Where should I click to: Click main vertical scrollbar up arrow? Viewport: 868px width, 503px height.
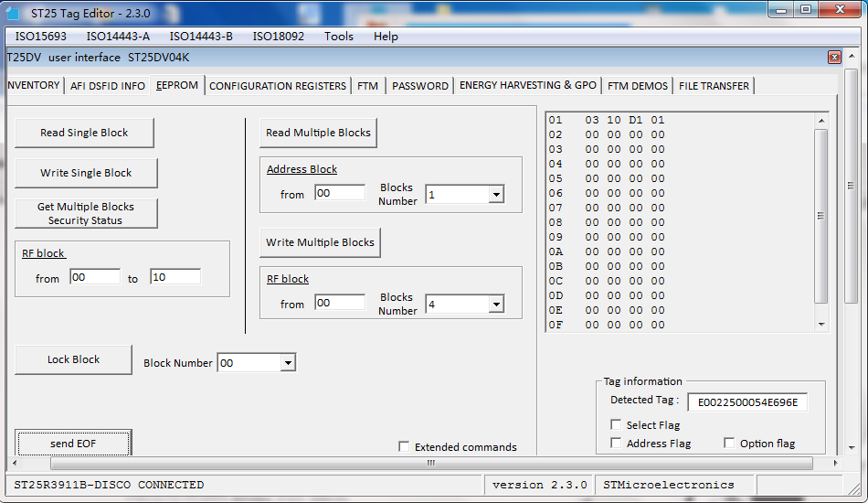tap(852, 57)
